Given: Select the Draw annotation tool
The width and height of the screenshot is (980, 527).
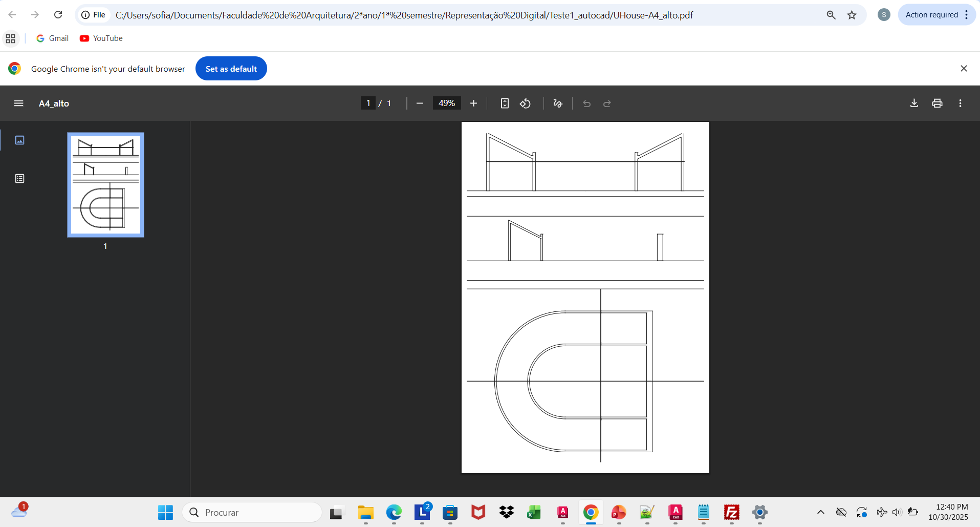Looking at the screenshot, I should coord(558,103).
